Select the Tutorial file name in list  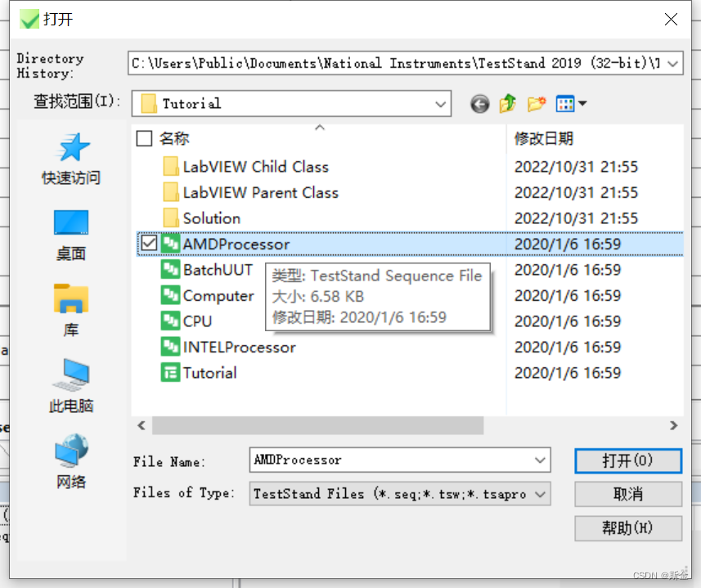tap(210, 373)
